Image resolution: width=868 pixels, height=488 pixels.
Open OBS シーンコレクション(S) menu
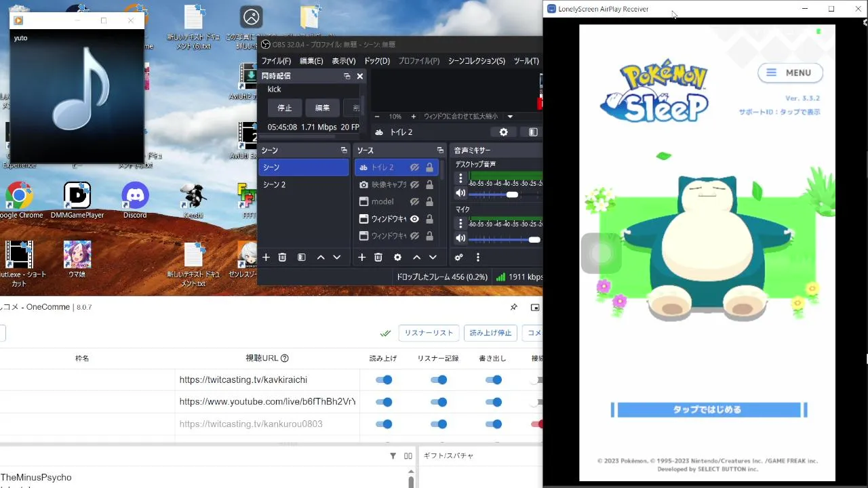point(477,61)
